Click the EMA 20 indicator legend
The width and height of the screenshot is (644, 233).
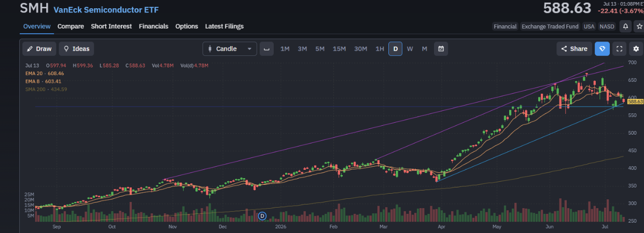[44, 74]
